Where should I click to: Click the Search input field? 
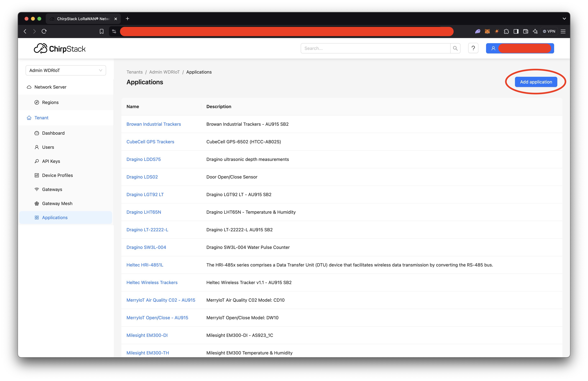(x=375, y=48)
